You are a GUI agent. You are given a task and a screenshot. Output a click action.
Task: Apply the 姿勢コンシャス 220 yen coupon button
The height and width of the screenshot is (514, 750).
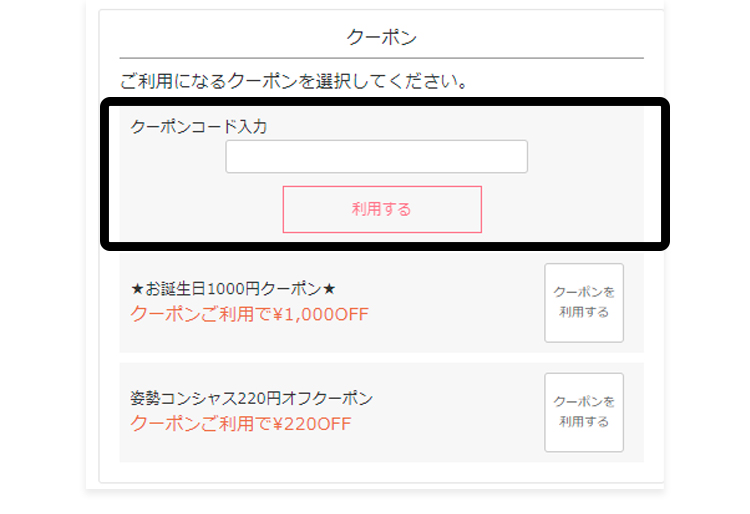coord(584,413)
